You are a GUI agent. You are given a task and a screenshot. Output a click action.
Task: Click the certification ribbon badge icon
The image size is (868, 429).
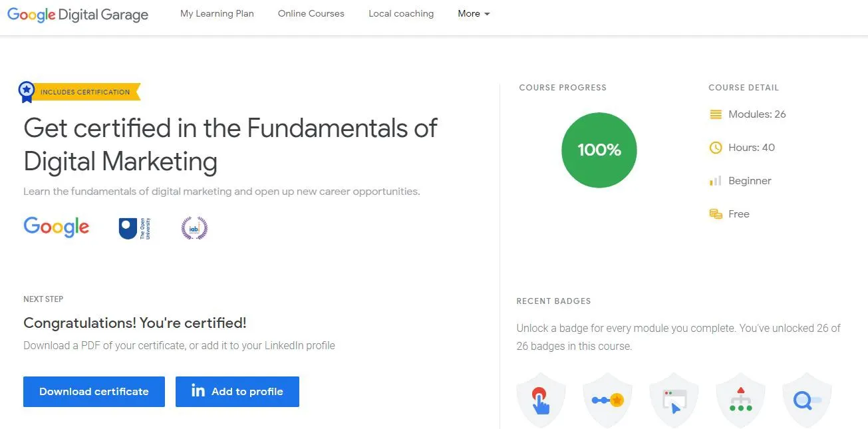coord(27,92)
